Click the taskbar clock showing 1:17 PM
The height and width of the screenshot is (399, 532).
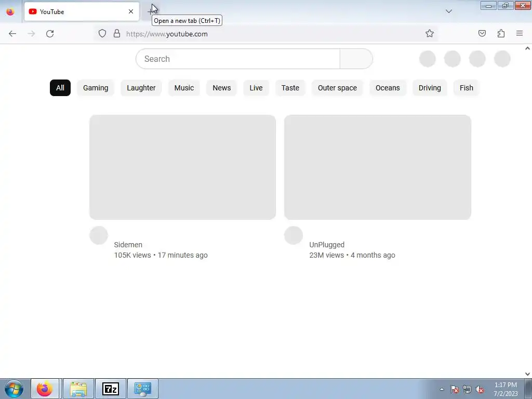tap(506, 389)
